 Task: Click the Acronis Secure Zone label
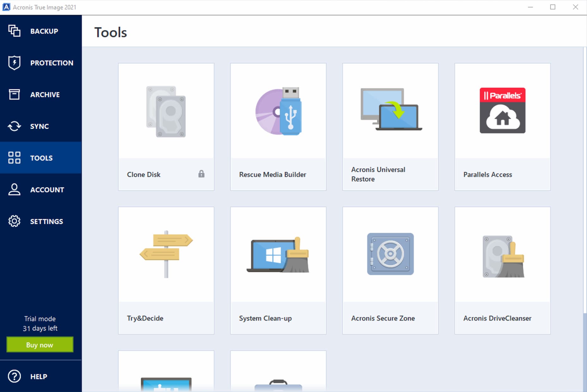click(383, 318)
